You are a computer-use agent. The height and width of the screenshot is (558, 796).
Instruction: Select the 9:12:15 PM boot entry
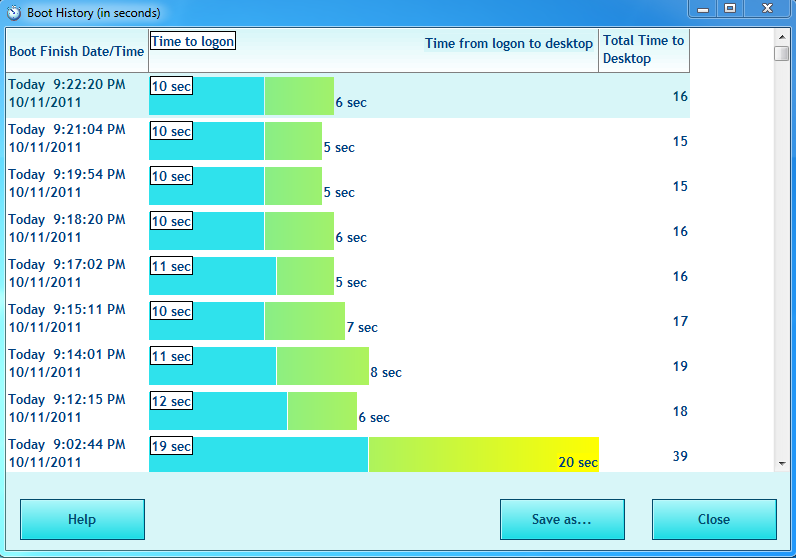click(x=348, y=411)
